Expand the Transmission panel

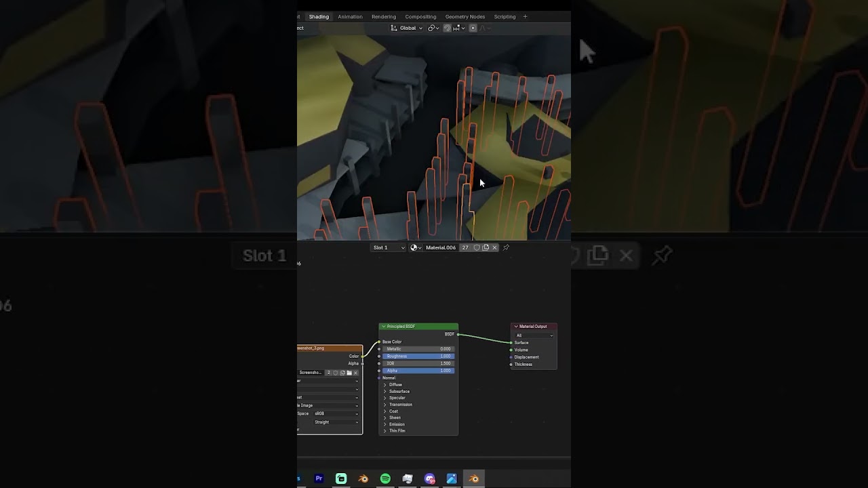[x=385, y=405]
